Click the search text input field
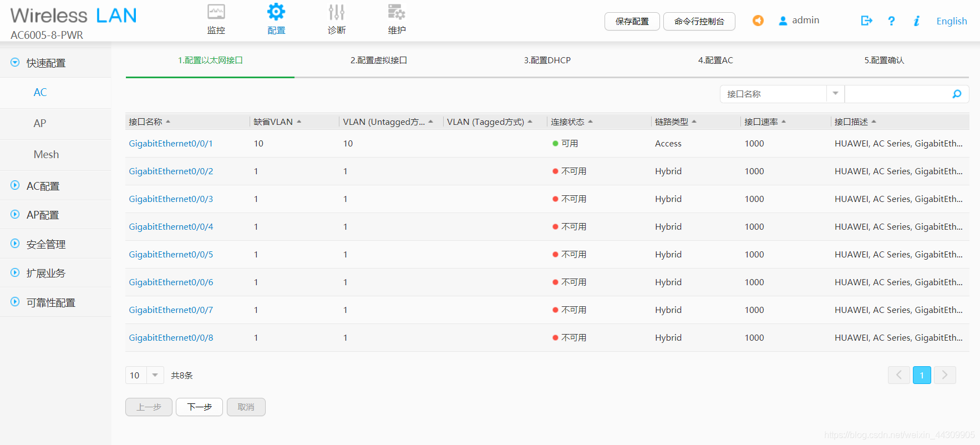 point(897,94)
